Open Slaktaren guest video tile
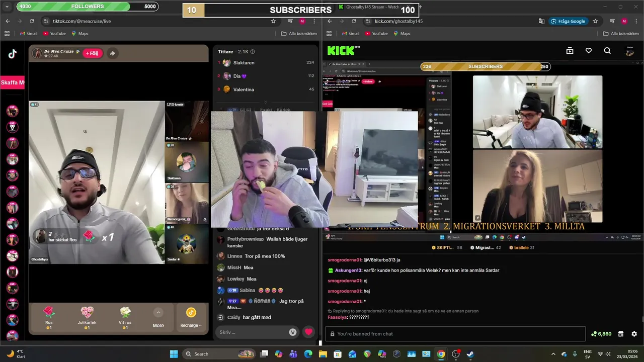The image size is (644, 362). point(187,161)
